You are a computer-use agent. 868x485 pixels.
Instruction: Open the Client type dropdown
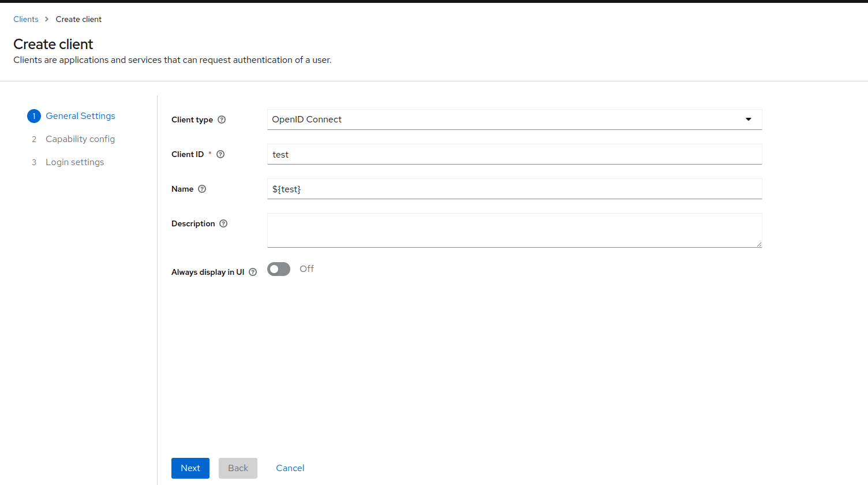pos(514,120)
